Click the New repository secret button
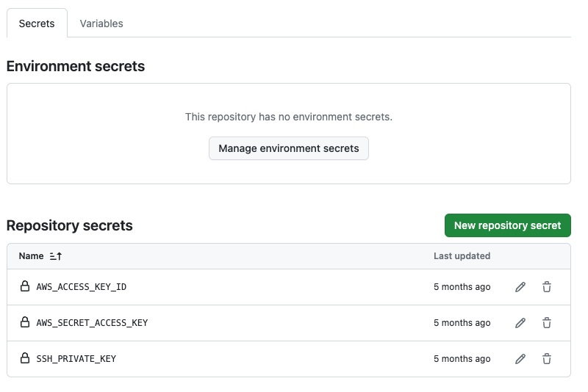 (x=507, y=225)
